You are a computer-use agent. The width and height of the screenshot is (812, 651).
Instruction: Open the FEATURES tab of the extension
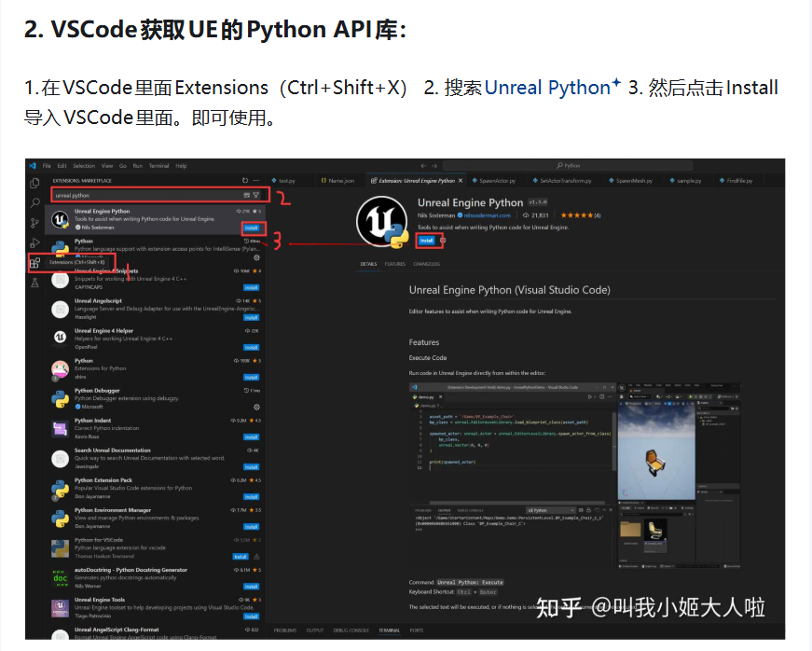pyautogui.click(x=394, y=264)
